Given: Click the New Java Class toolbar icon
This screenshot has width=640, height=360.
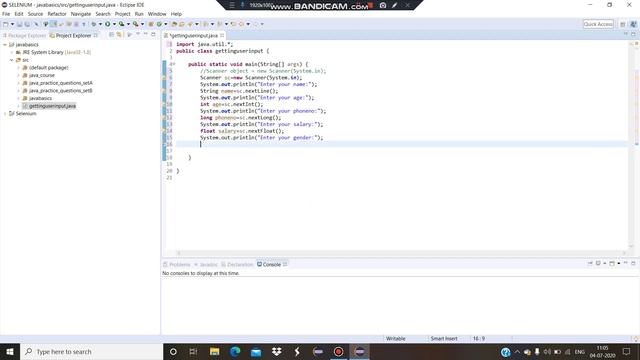Looking at the screenshot, I should pos(159,24).
